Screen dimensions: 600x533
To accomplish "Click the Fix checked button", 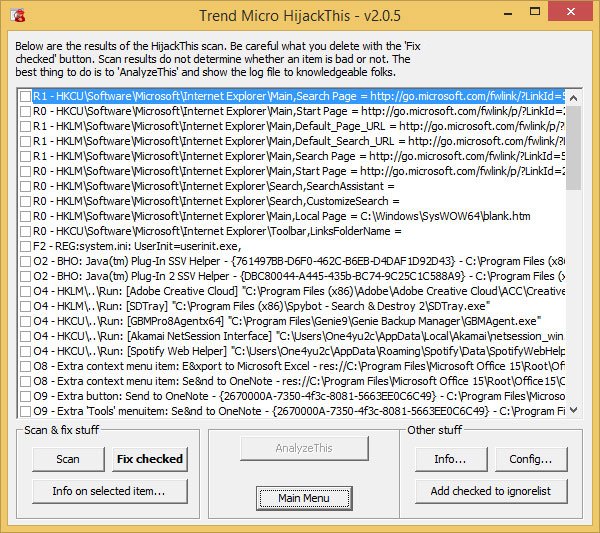I will click(150, 459).
